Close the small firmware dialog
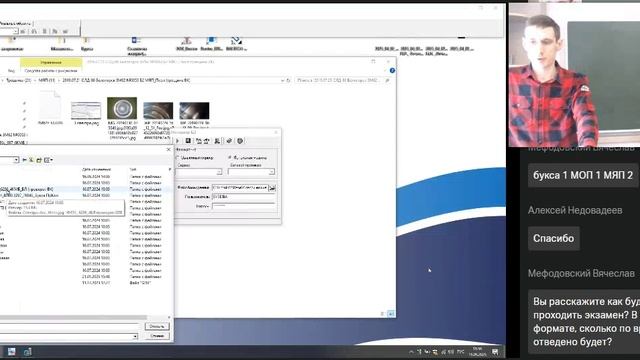640x360 pixels. (x=276, y=132)
